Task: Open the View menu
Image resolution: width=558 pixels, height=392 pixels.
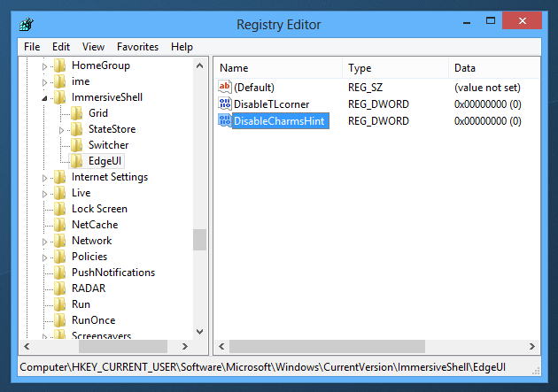Action: tap(93, 47)
